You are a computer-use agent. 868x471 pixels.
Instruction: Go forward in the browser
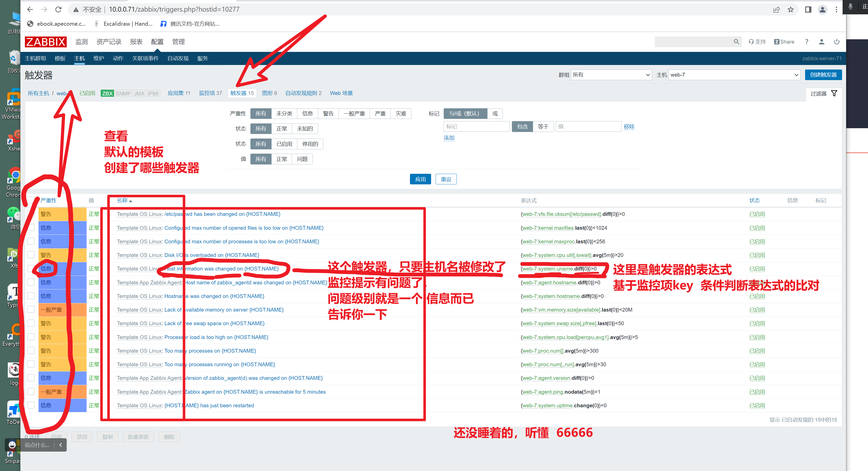(44, 9)
